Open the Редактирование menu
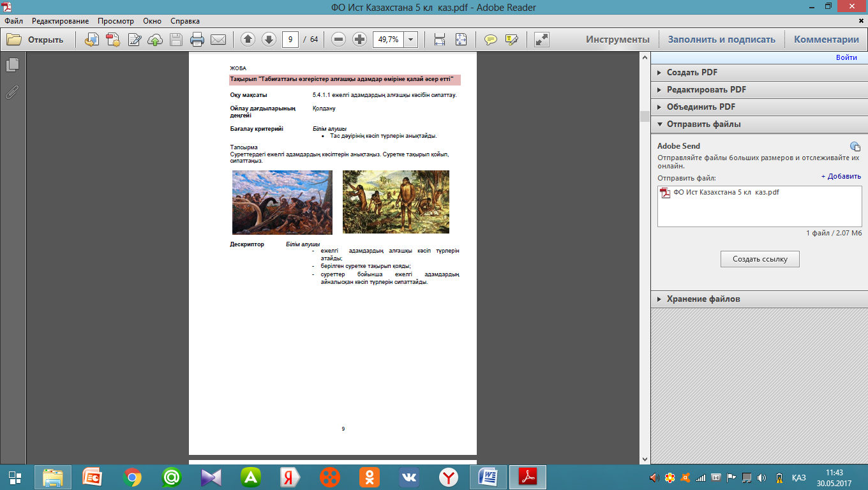The height and width of the screenshot is (490, 868). tap(61, 21)
